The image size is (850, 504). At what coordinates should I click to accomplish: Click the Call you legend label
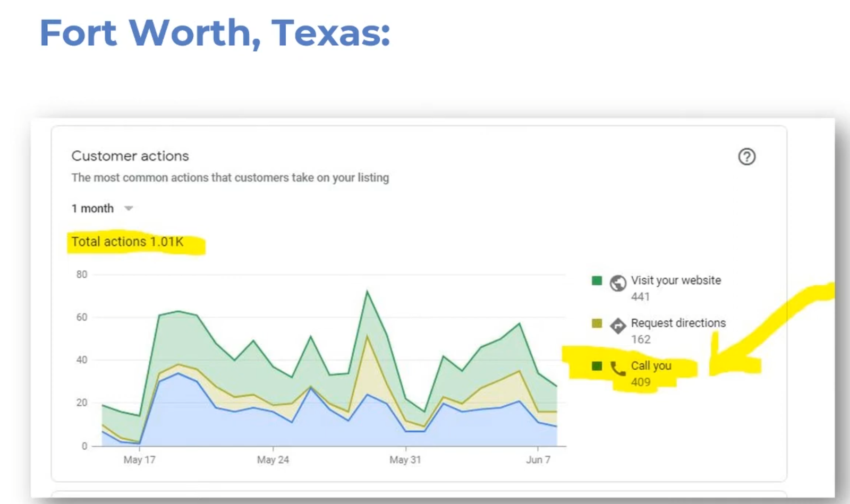tap(651, 366)
